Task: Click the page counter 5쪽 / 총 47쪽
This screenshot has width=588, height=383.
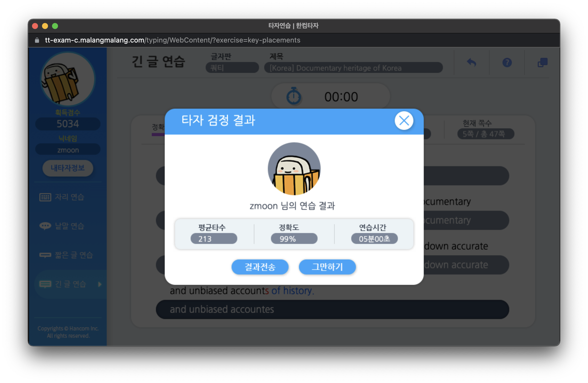Action: [485, 134]
